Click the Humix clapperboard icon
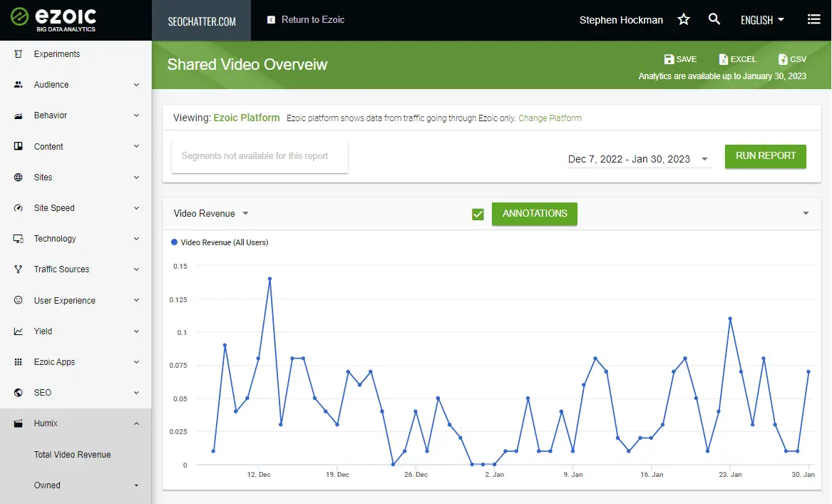The image size is (832, 504). point(18,423)
